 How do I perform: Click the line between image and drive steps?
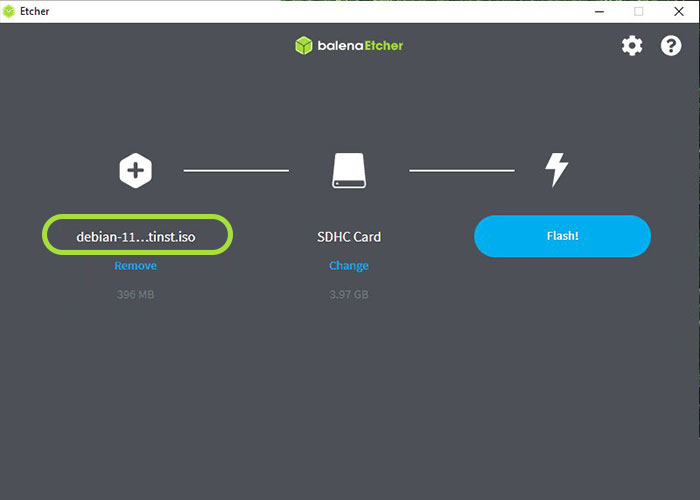tap(236, 171)
